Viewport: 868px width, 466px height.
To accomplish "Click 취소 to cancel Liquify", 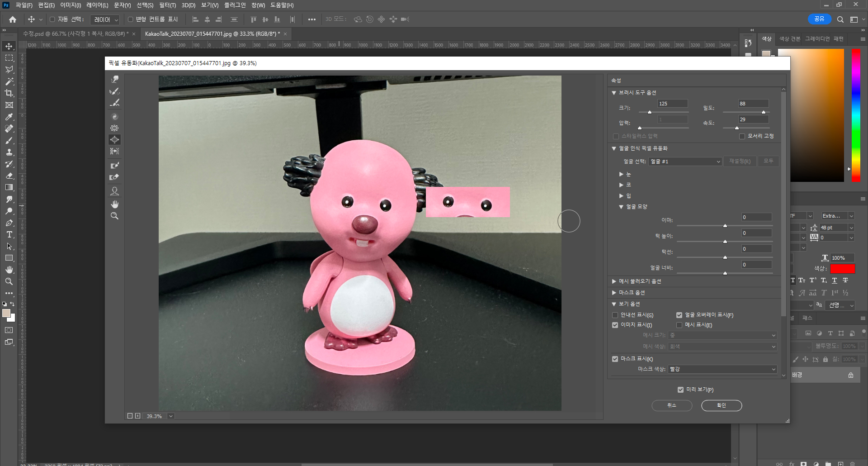I will pyautogui.click(x=672, y=405).
